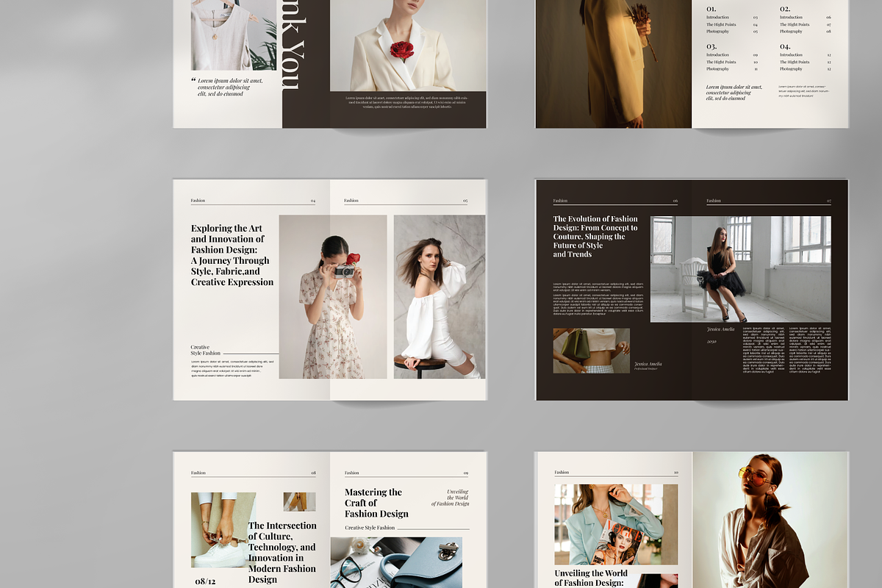Select page number "09" in bottom spread header
The width and height of the screenshot is (882, 588).
(x=466, y=473)
